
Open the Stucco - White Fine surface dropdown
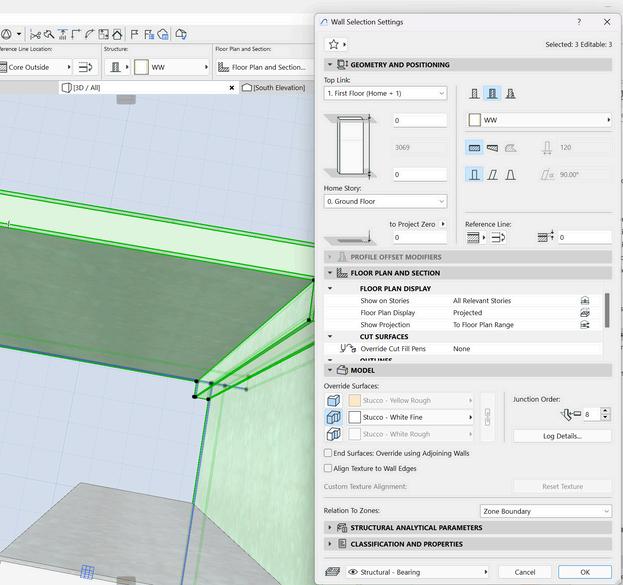pos(410,417)
